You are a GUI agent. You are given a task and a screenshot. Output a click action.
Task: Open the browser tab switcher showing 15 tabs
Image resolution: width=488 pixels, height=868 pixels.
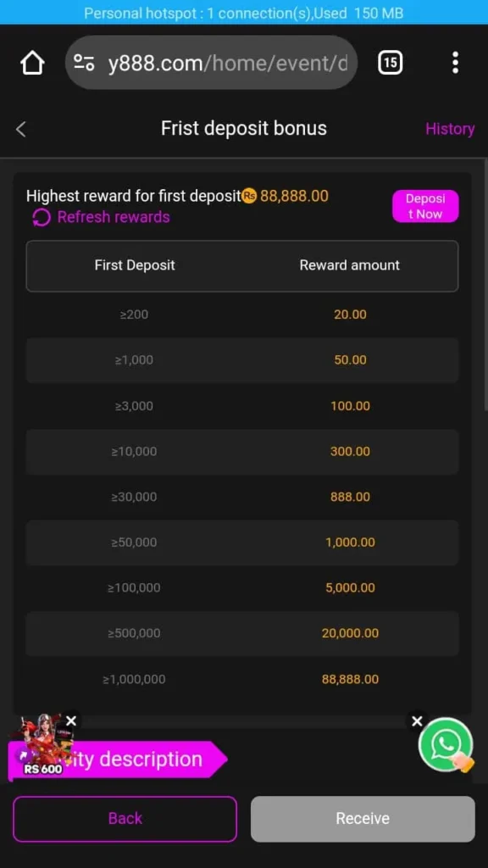pos(391,62)
